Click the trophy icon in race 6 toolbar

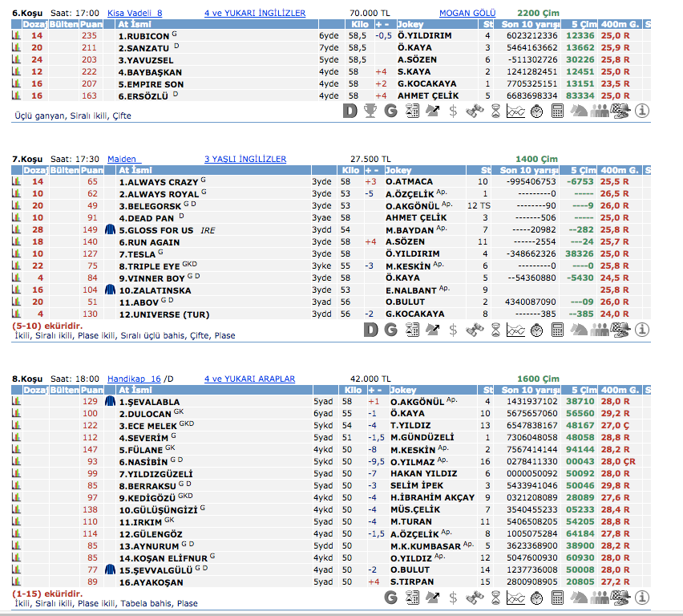(x=370, y=111)
